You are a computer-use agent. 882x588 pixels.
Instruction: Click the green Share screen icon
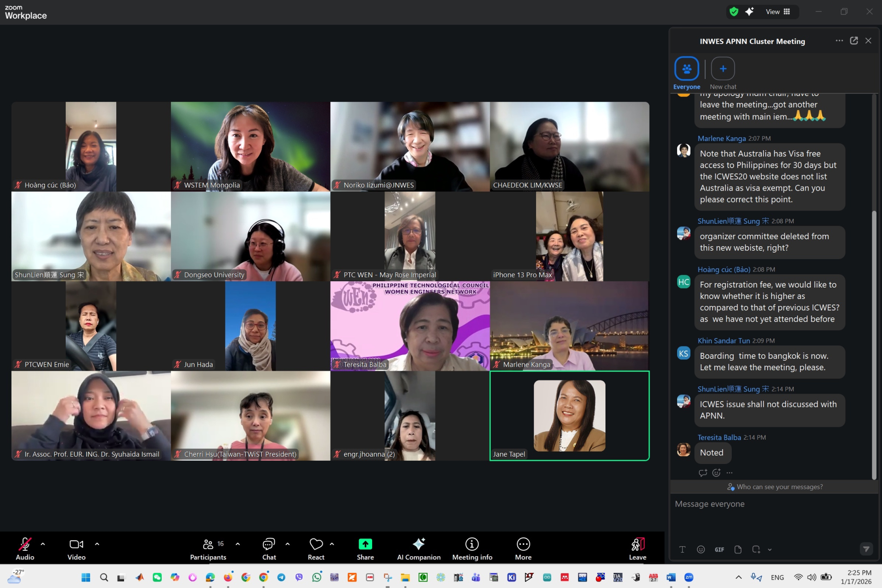tap(365, 544)
